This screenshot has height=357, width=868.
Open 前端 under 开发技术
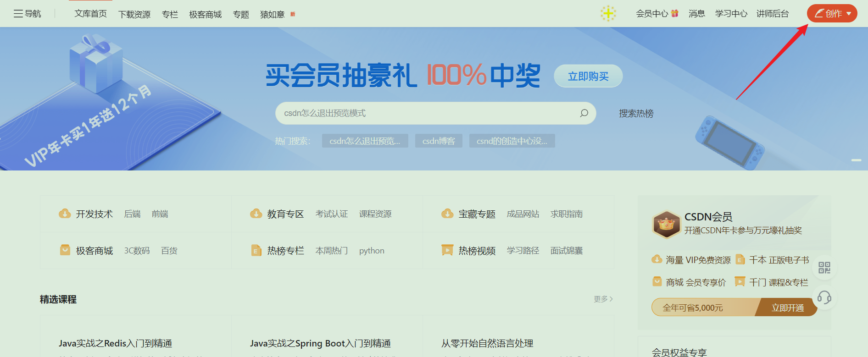pos(160,214)
